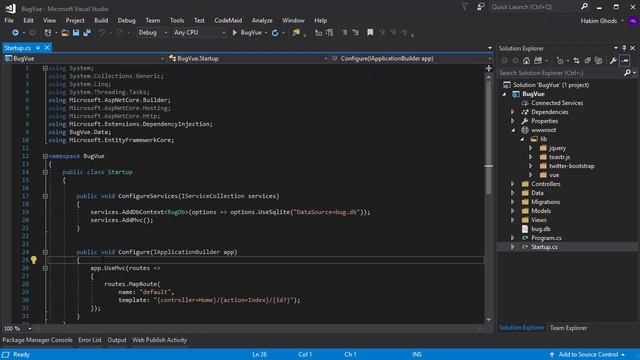Expand the Controllers folder
640x360 pixels.
click(x=513, y=184)
